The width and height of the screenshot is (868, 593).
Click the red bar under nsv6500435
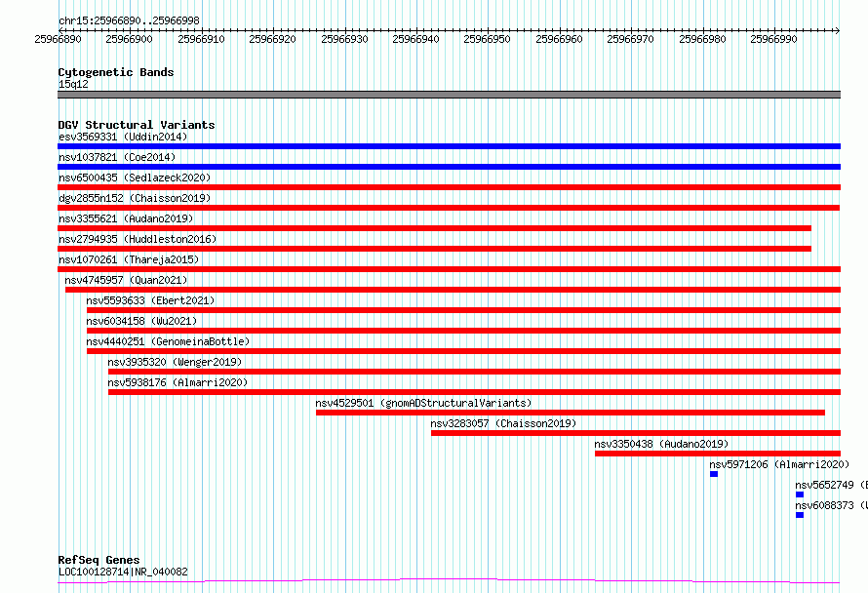(x=449, y=187)
